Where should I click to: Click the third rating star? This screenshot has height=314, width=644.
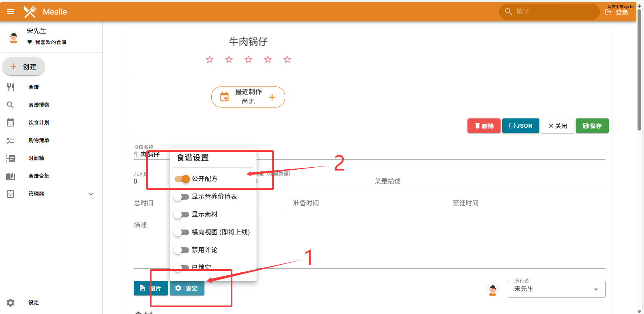click(248, 60)
